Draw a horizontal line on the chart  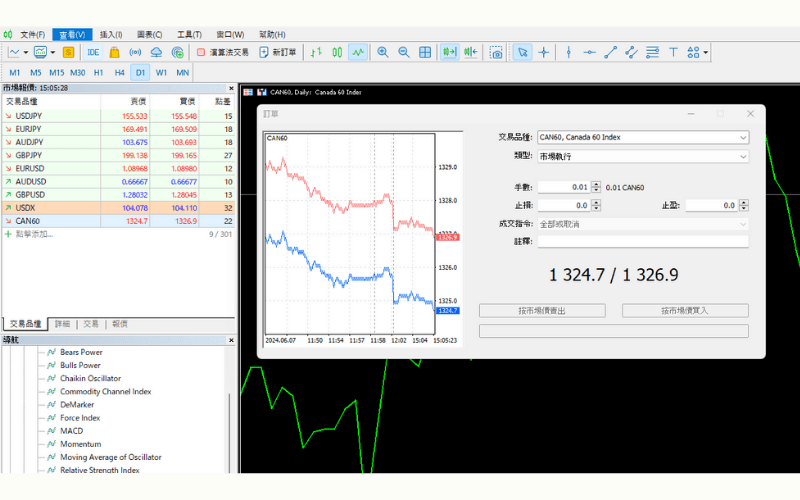[x=589, y=52]
